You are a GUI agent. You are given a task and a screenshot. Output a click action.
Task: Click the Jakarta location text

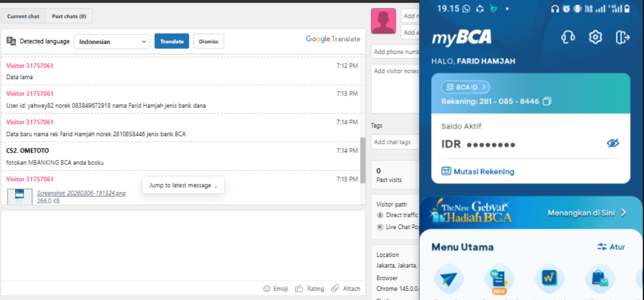pos(397,266)
